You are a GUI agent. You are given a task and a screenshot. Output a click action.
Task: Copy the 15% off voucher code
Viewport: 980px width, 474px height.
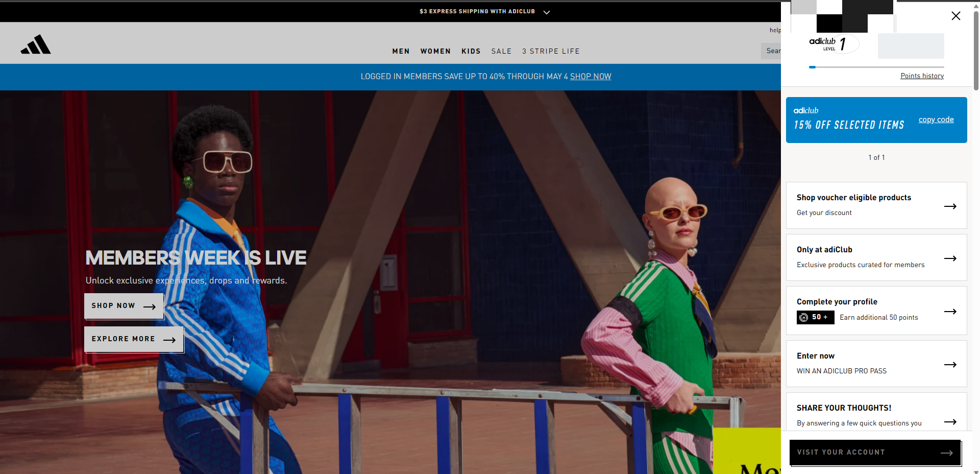click(x=936, y=120)
